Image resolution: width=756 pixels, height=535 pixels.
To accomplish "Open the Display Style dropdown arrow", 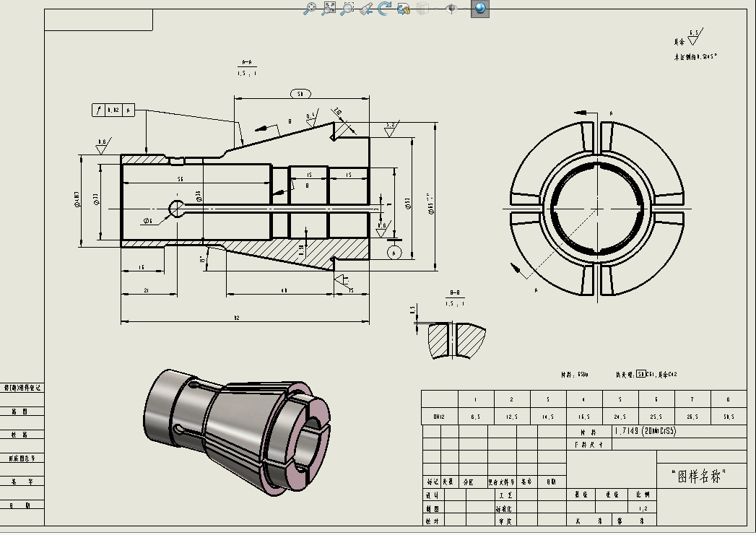I will click(x=436, y=8).
